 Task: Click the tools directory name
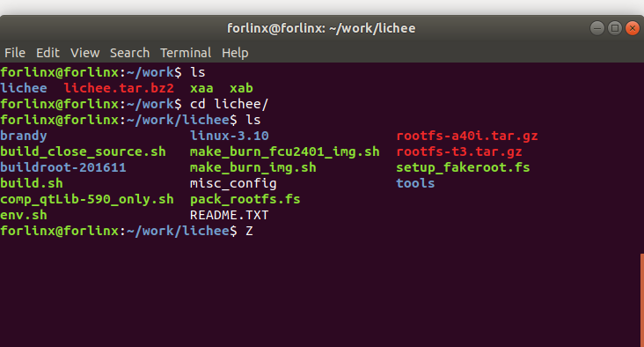415,183
